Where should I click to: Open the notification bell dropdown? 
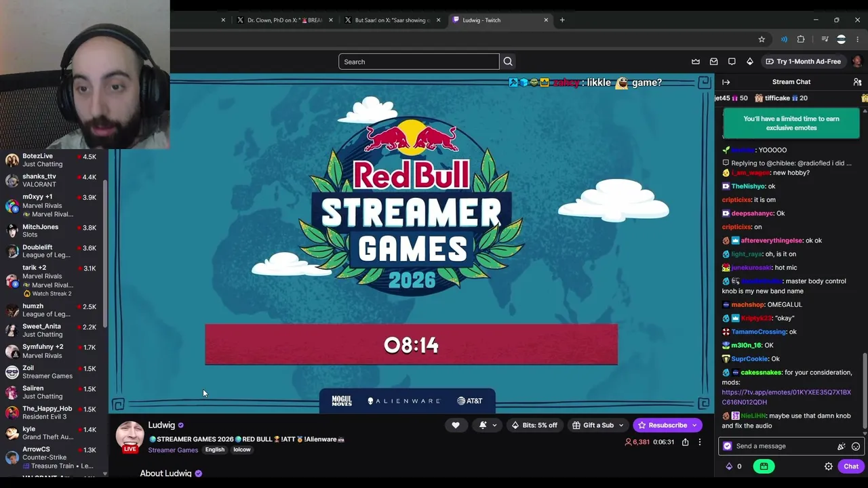click(488, 425)
